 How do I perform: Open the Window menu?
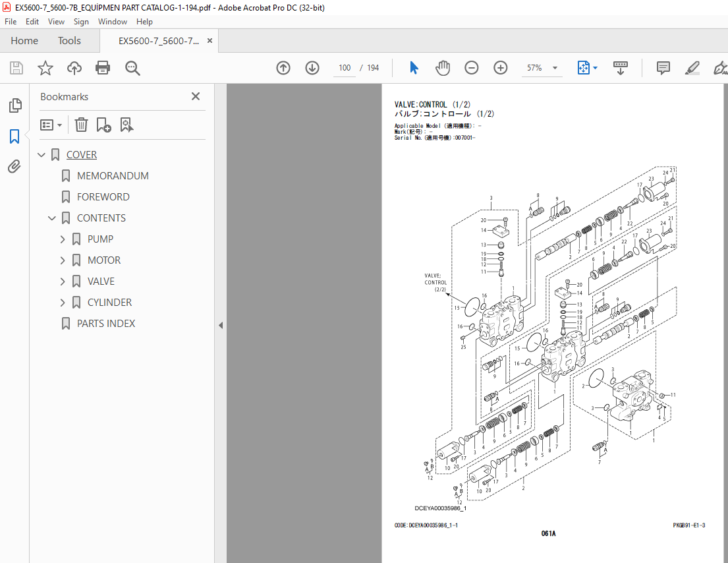pos(113,22)
